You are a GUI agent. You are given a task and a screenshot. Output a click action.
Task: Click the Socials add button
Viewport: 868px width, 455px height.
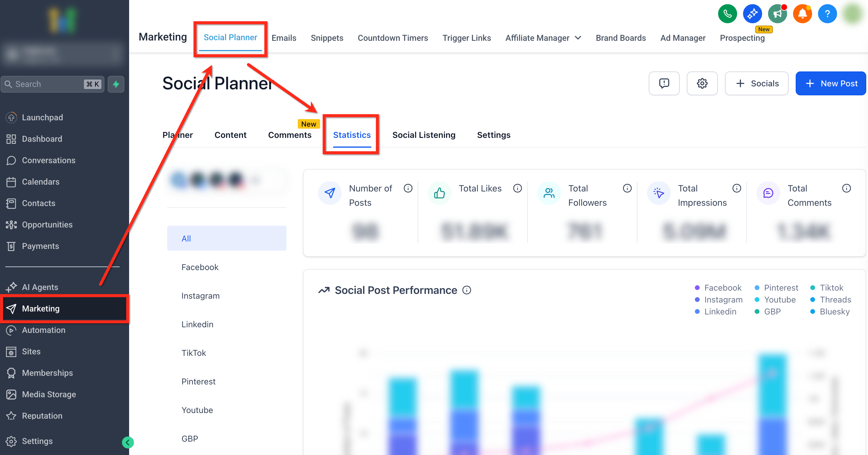756,83
